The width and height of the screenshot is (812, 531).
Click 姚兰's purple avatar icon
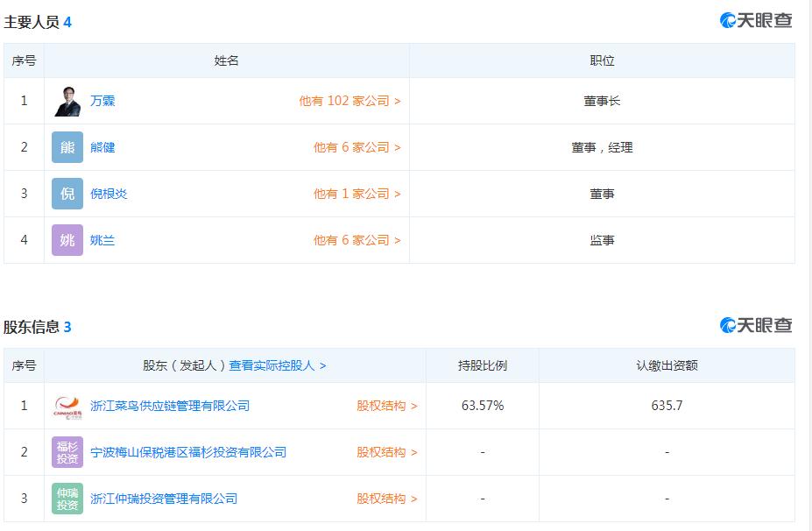(x=67, y=240)
